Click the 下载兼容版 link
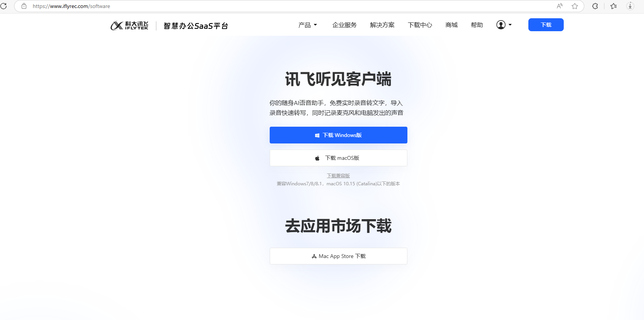Screen dimensions: 644x320 339,176
